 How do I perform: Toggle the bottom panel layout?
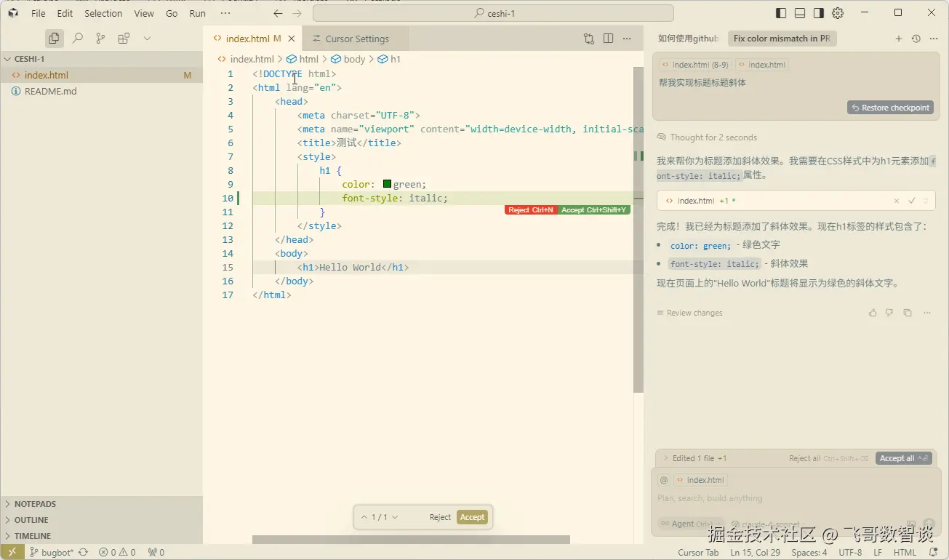[800, 13]
